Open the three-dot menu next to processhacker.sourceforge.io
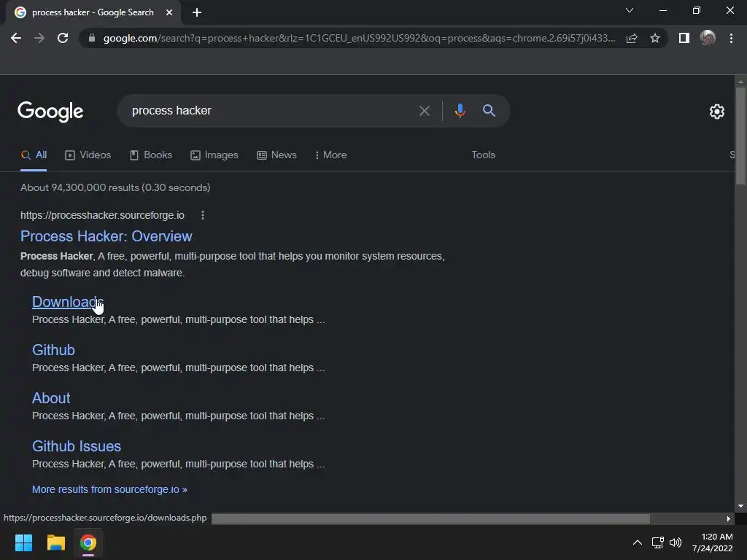This screenshot has height=560, width=747. 203,215
